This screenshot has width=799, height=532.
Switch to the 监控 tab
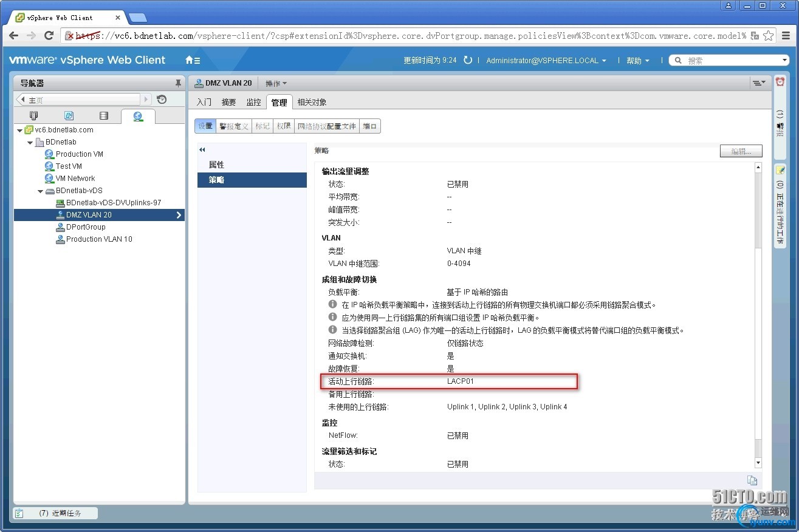(x=253, y=102)
